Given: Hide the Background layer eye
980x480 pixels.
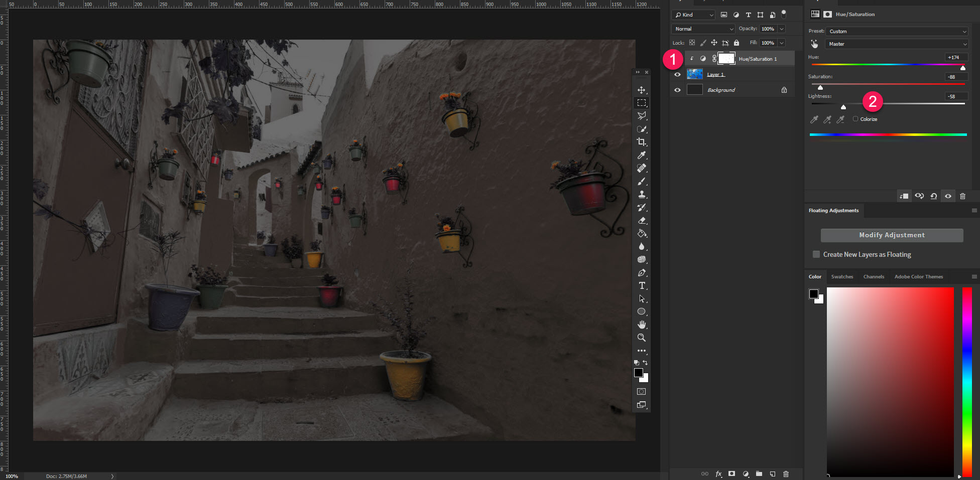Looking at the screenshot, I should pyautogui.click(x=677, y=90).
